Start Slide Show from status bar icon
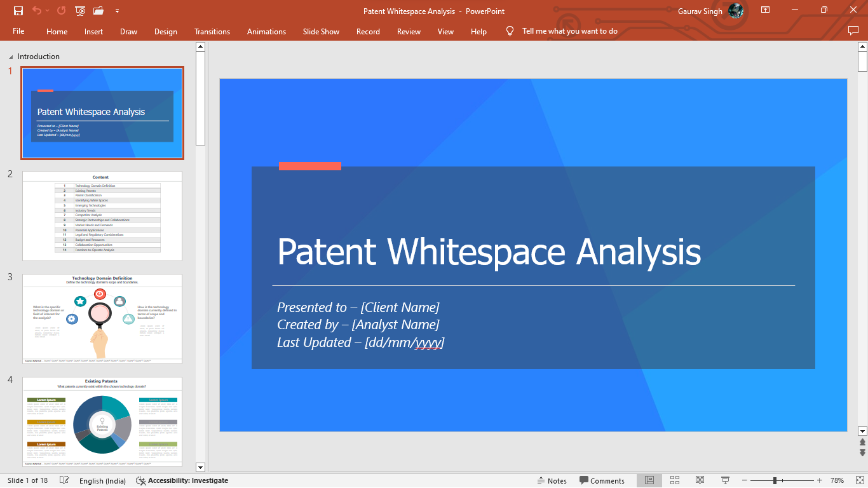The image size is (868, 488). pos(725,480)
